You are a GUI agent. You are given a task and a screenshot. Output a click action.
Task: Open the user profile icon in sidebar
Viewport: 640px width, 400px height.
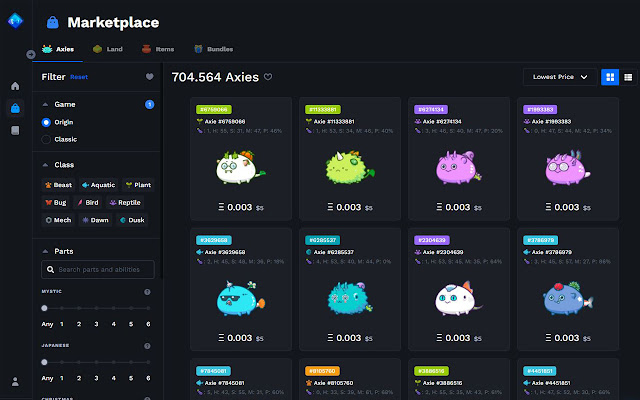(x=15, y=381)
